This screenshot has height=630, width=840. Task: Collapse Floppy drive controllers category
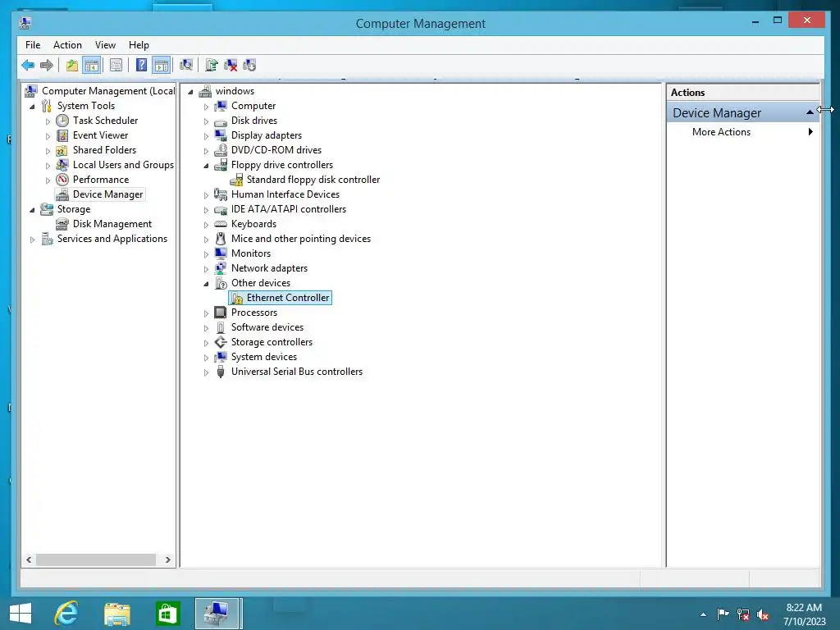pos(206,166)
